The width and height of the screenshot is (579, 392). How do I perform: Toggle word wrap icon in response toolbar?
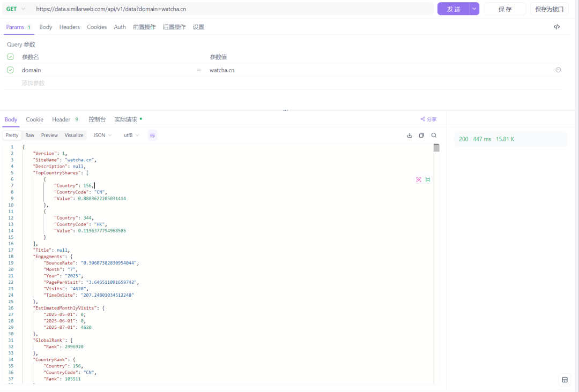tap(152, 135)
